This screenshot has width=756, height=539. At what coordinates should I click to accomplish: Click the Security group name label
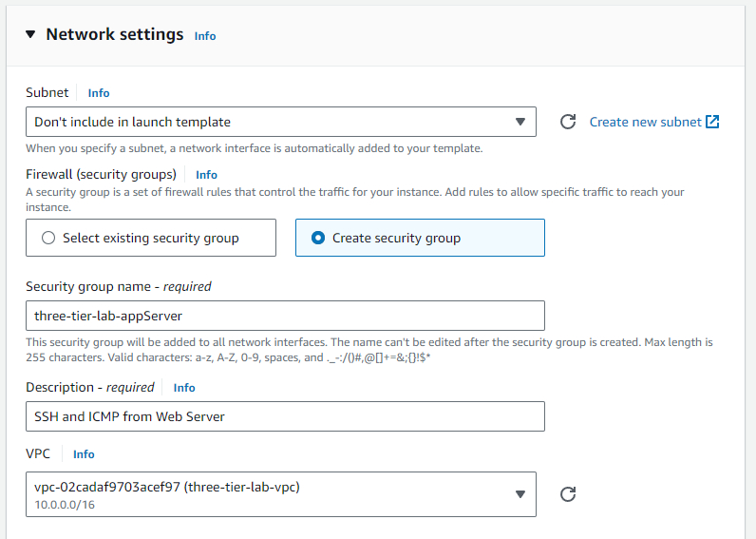coord(118,286)
